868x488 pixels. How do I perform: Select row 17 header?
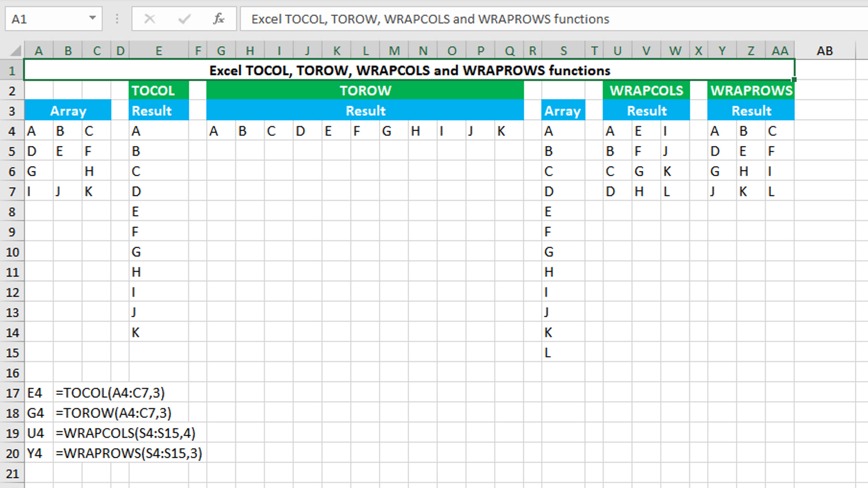click(x=12, y=393)
